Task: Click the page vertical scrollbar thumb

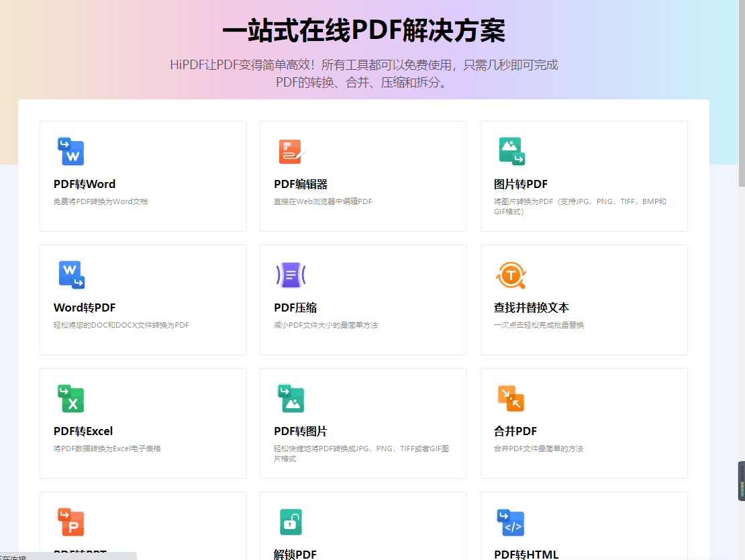Action: (742, 93)
